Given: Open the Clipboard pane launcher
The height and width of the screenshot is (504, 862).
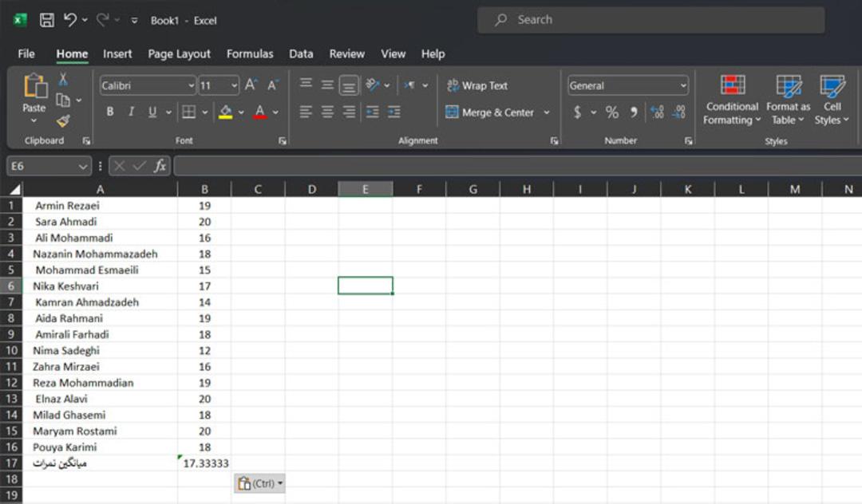Looking at the screenshot, I should point(86,141).
